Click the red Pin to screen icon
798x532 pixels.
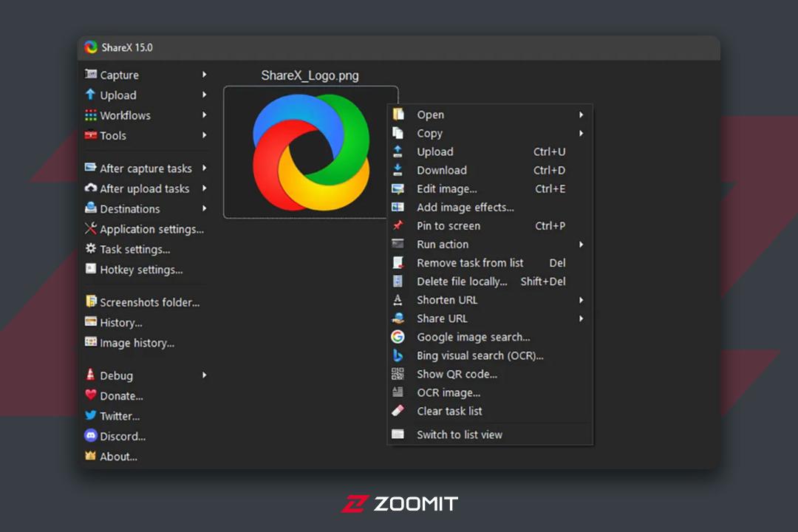[398, 225]
